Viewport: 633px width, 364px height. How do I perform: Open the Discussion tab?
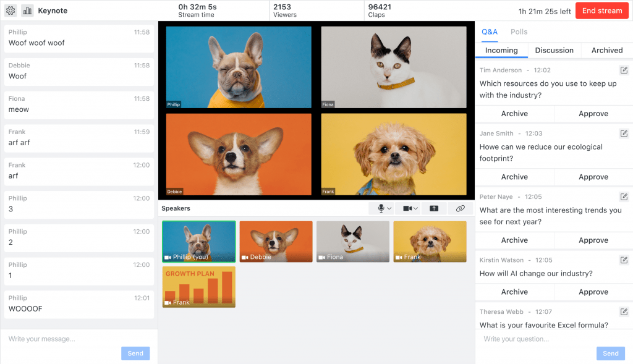[x=554, y=50]
